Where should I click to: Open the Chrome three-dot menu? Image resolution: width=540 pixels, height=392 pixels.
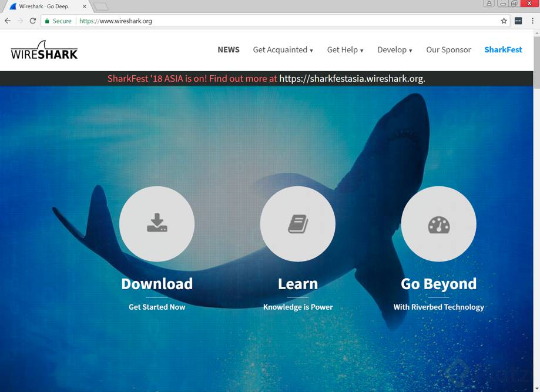click(532, 21)
